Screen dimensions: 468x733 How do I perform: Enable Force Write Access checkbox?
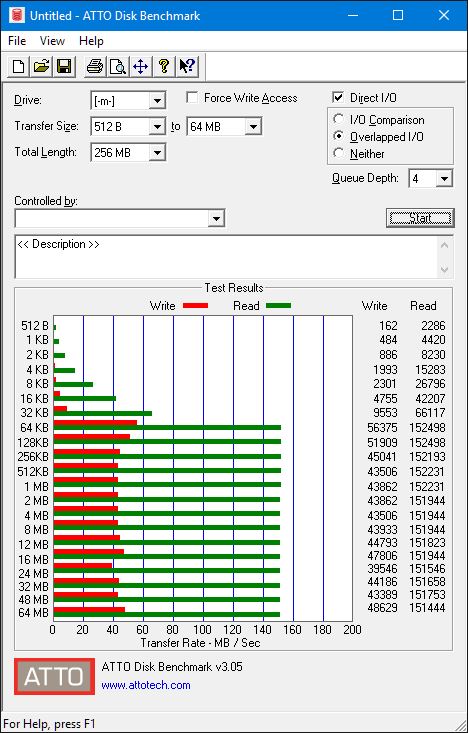point(192,98)
